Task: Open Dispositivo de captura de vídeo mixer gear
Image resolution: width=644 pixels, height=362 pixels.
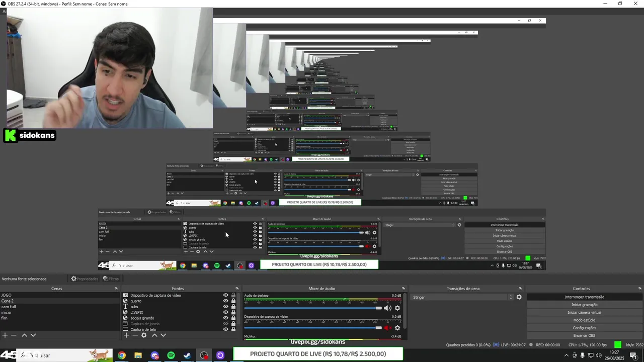Action: point(397,328)
